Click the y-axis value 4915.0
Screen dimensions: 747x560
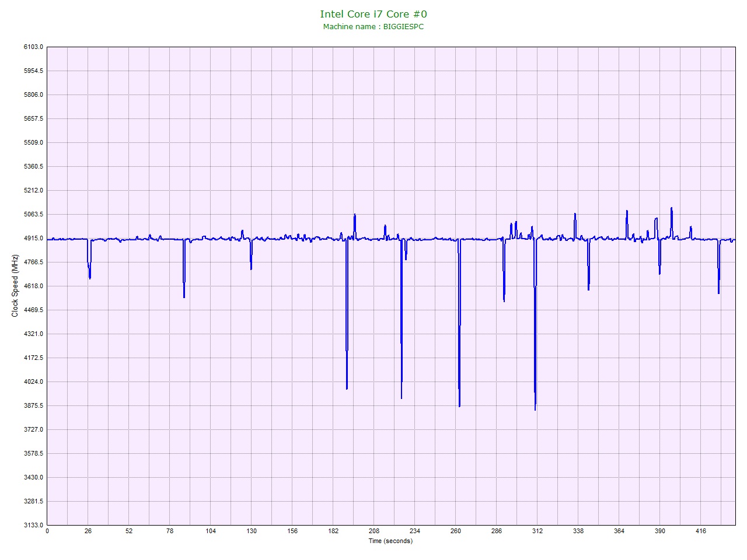[x=34, y=238]
